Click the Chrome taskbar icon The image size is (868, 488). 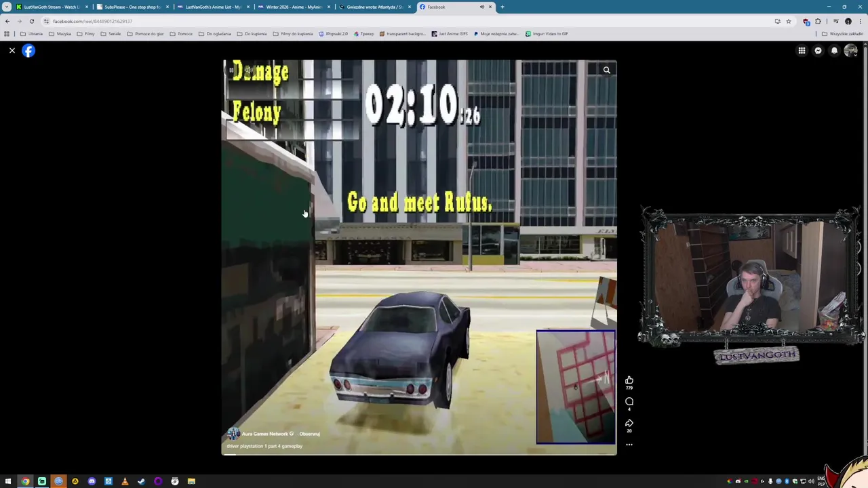pyautogui.click(x=25, y=481)
